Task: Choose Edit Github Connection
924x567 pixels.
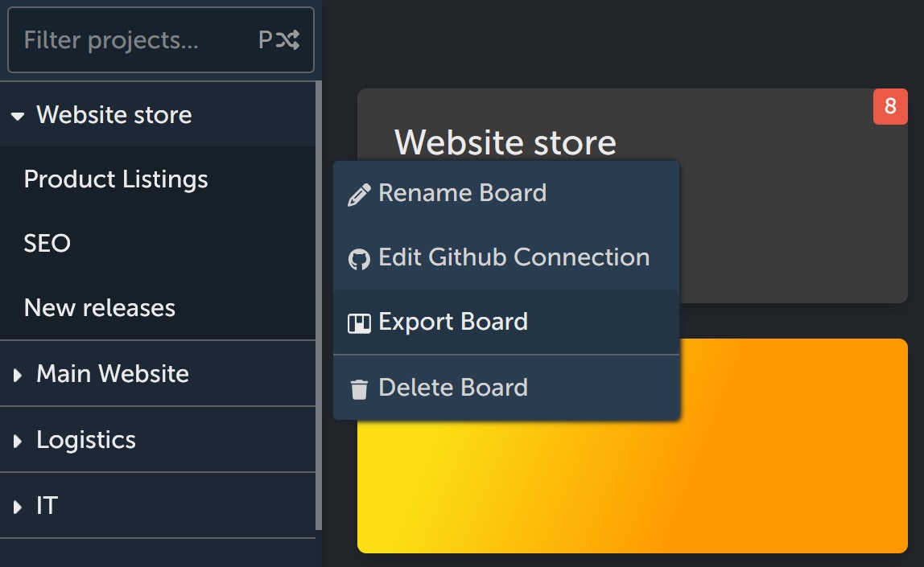Action: [x=514, y=257]
